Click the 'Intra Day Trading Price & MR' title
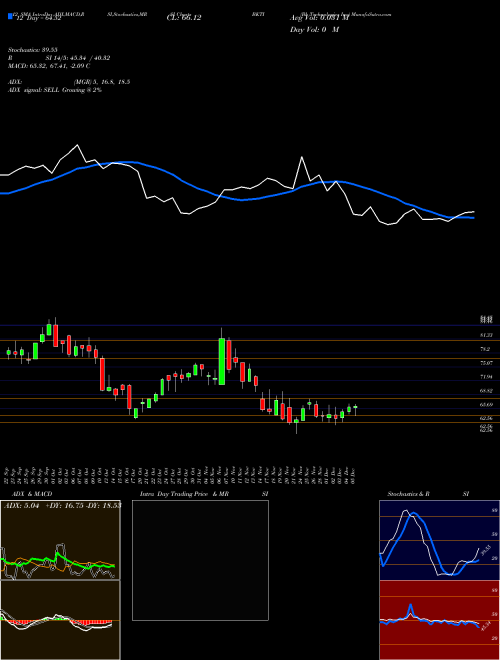Viewport: 500px width, 660px height. (x=184, y=494)
